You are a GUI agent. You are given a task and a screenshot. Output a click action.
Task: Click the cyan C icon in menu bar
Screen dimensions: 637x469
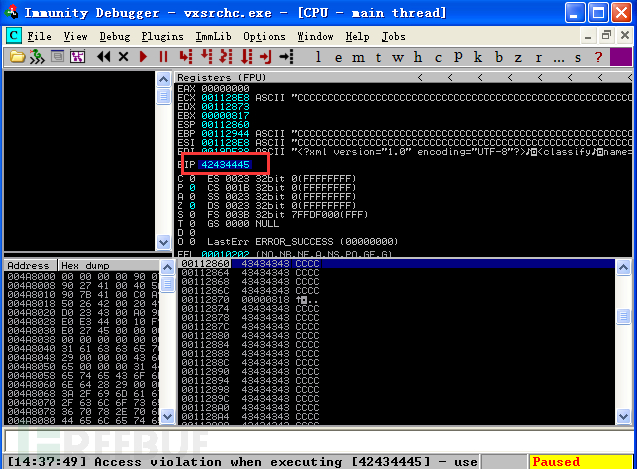click(x=14, y=36)
